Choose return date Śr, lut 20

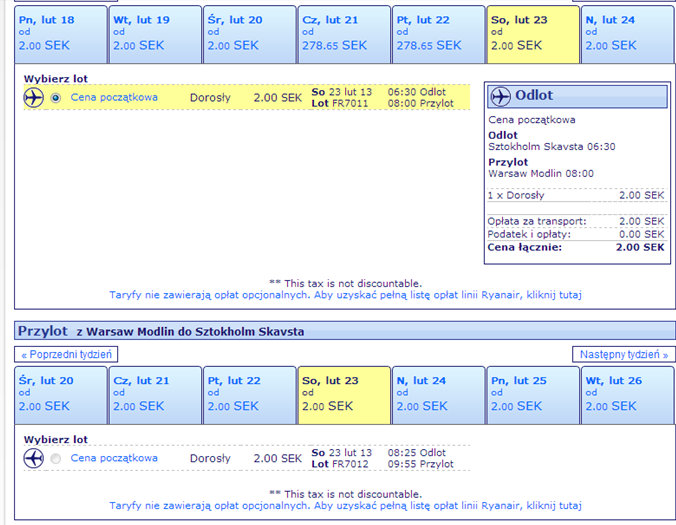61,395
